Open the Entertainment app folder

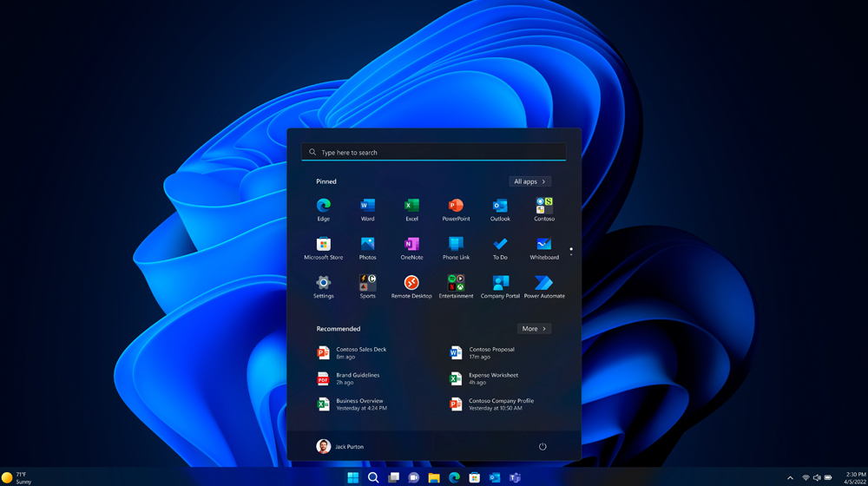point(456,286)
